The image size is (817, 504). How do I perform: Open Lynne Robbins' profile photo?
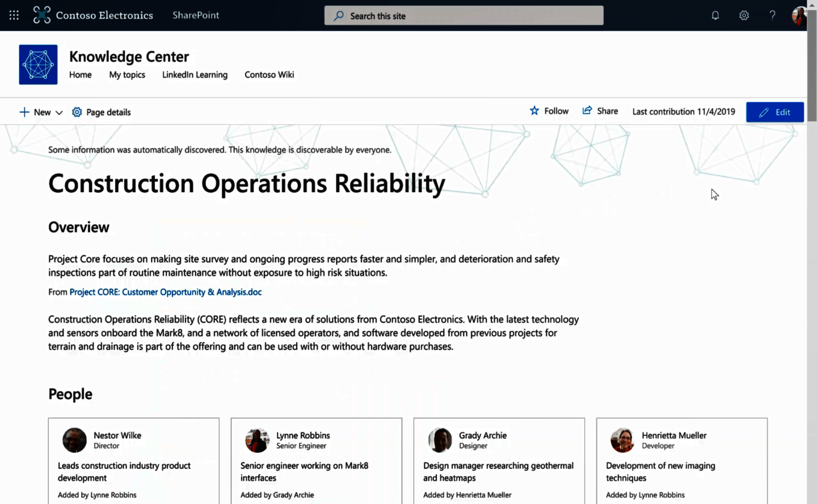click(257, 440)
